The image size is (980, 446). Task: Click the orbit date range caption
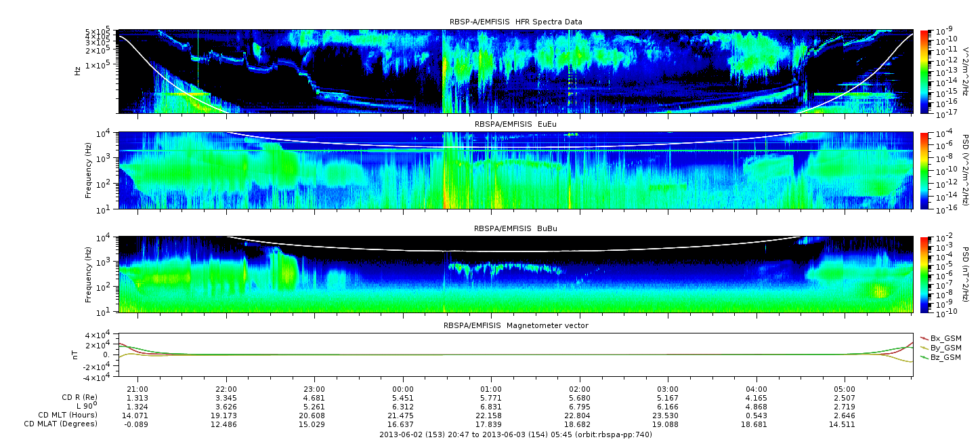point(515,434)
